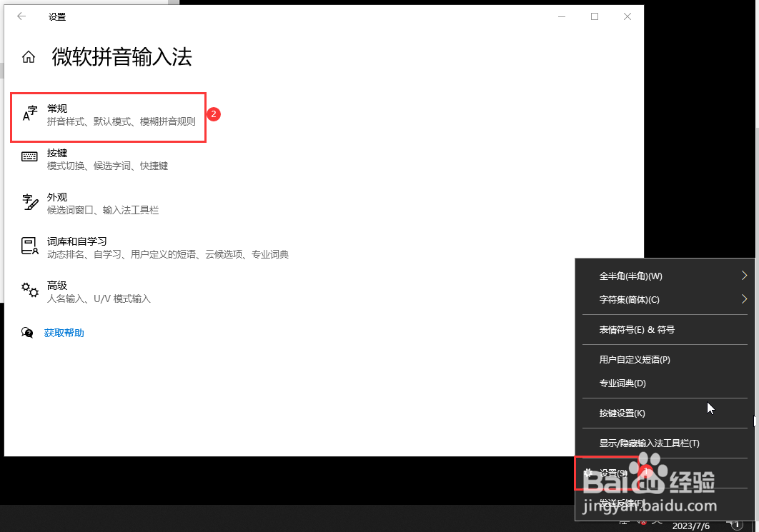Click chevron arrow next to 字符集
759x532 pixels.
click(744, 299)
